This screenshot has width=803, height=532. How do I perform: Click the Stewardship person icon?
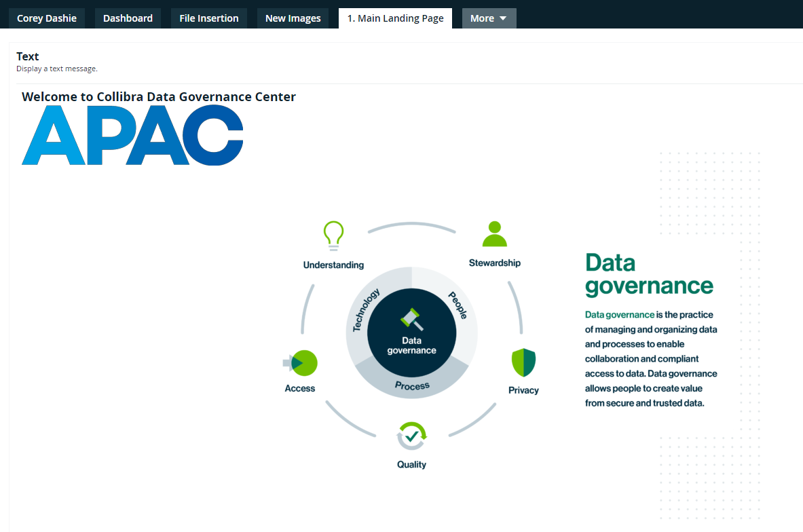pos(495,234)
